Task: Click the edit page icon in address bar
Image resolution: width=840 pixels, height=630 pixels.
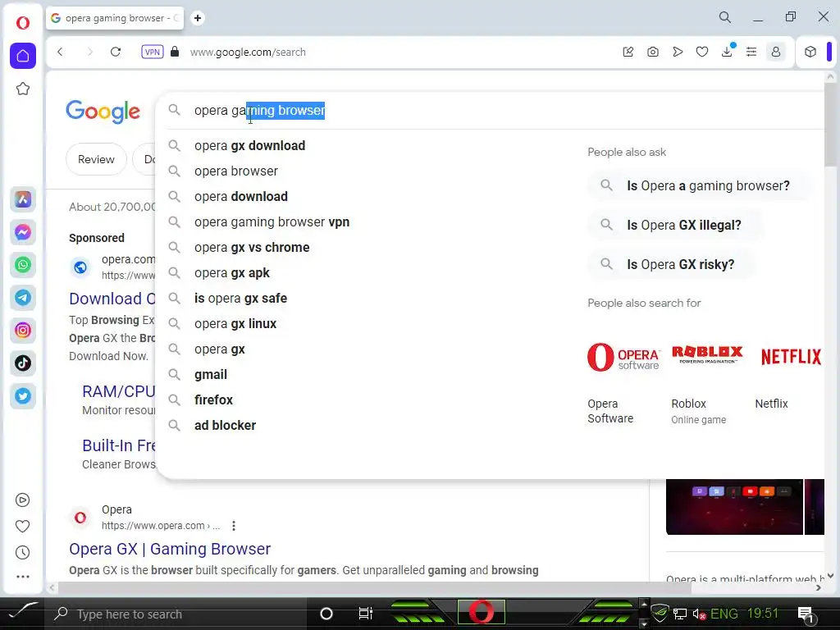Action: pyautogui.click(x=628, y=52)
